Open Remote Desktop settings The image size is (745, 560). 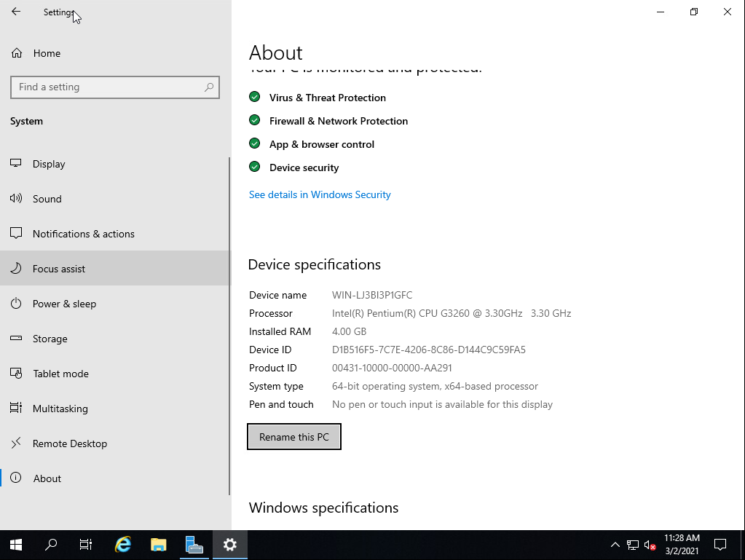click(x=115, y=443)
